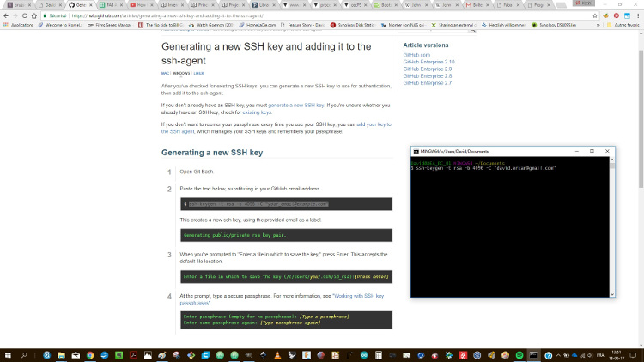Click terminal scrollbar down arrow
644x362 pixels.
pyautogui.click(x=612, y=294)
